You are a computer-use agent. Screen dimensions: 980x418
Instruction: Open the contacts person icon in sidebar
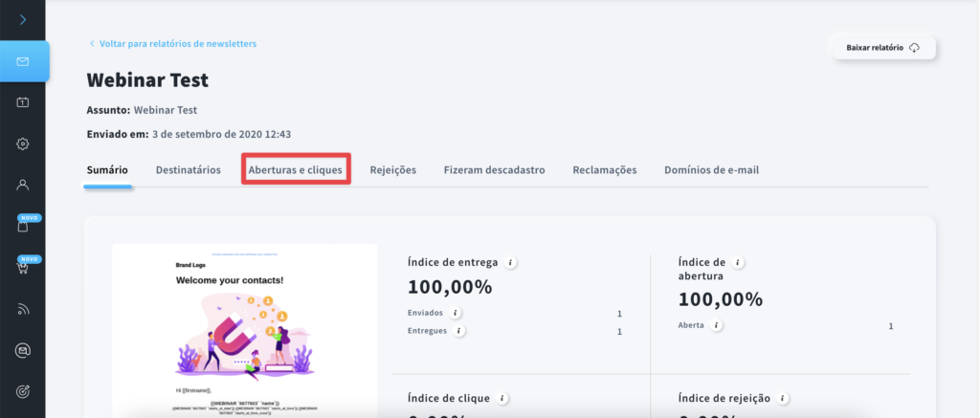[22, 185]
